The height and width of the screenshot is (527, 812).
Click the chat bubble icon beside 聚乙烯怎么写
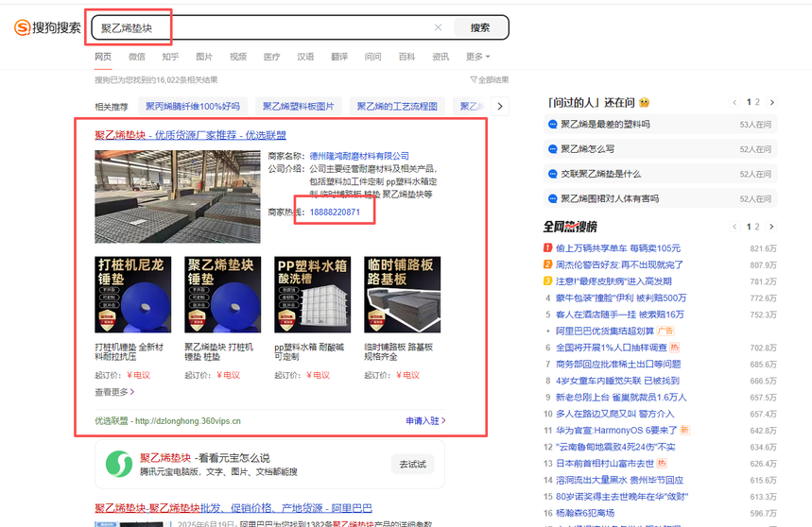point(553,149)
